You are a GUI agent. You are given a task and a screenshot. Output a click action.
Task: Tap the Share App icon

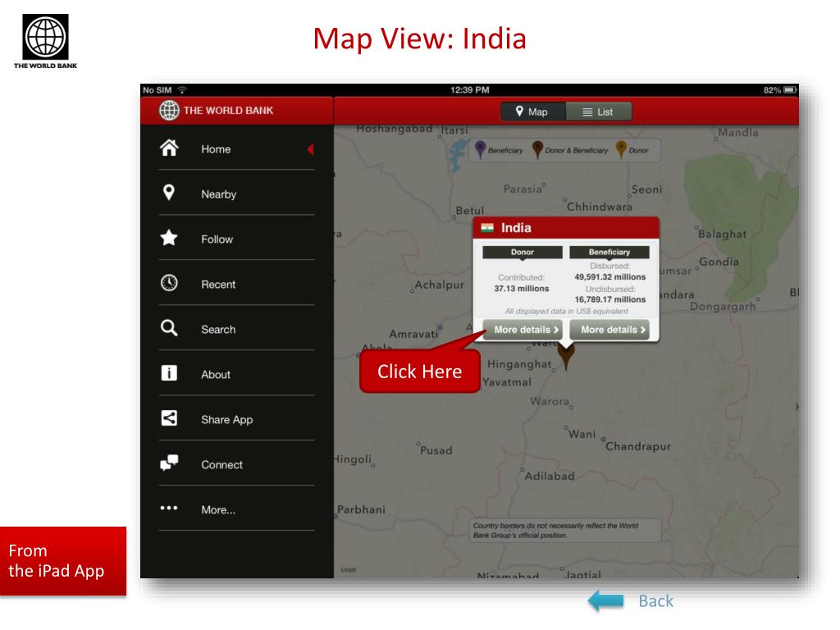[x=169, y=418]
